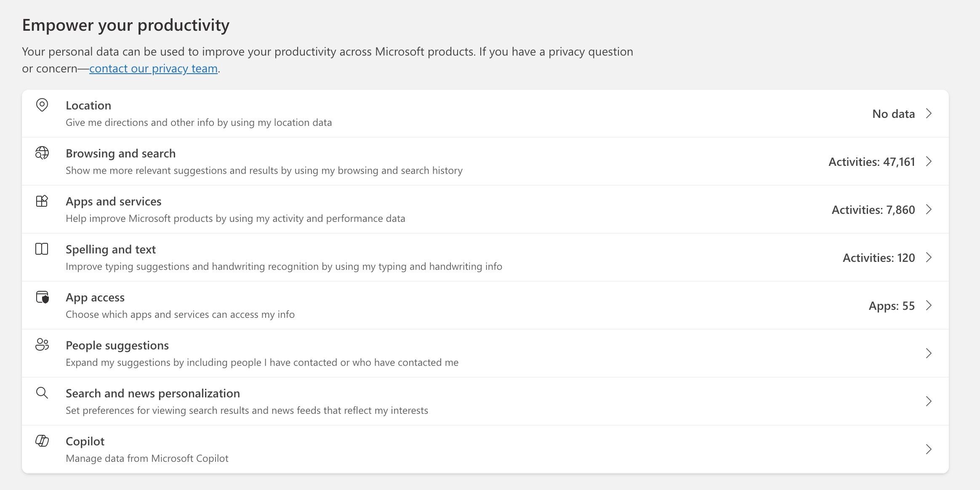980x490 pixels.
Task: Click 'Show me more relevant suggestions' description
Action: (264, 170)
